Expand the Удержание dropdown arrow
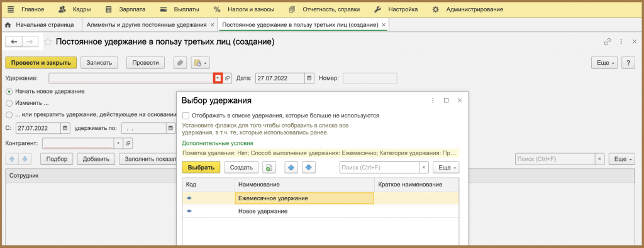The width and height of the screenshot is (644, 248). (218, 78)
